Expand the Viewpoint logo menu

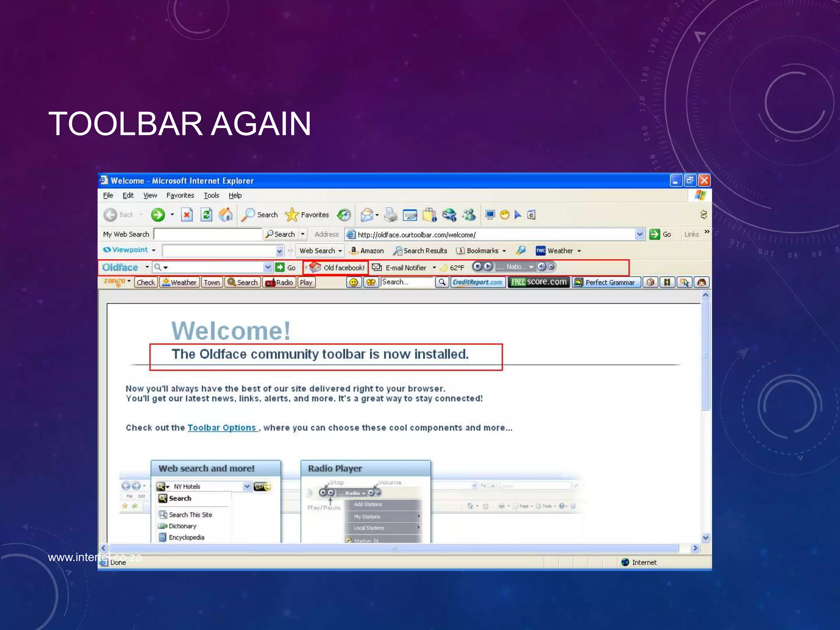(x=153, y=250)
